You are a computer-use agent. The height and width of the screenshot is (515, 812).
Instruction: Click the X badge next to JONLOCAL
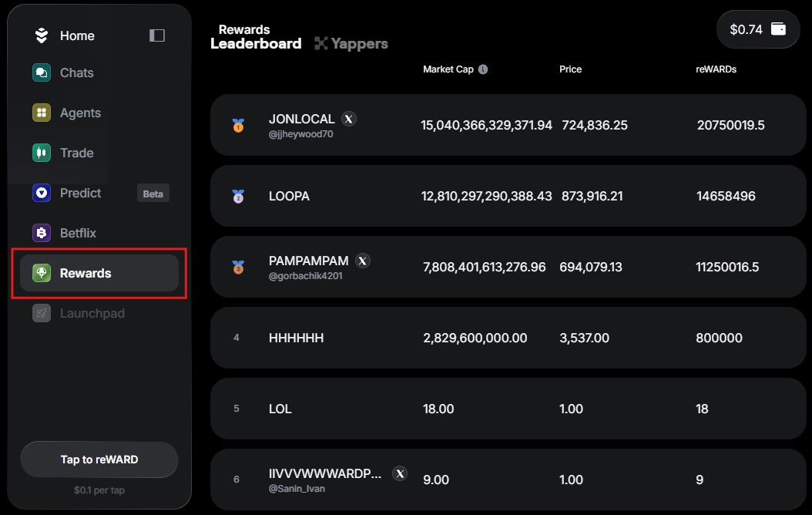pyautogui.click(x=349, y=119)
